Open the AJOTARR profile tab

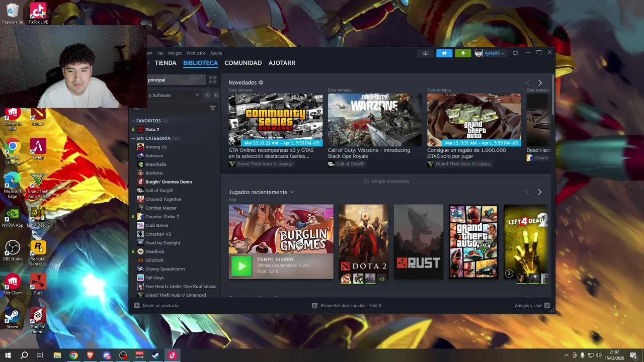click(282, 63)
